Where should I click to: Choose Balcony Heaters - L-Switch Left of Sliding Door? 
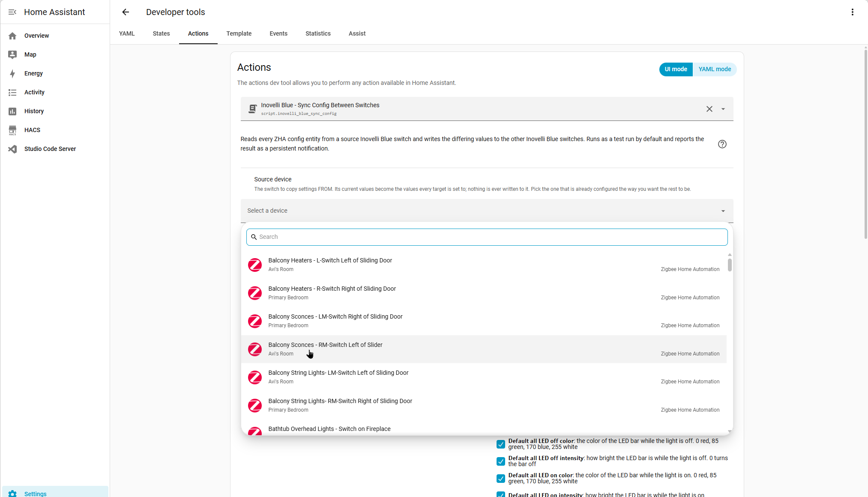tap(484, 265)
